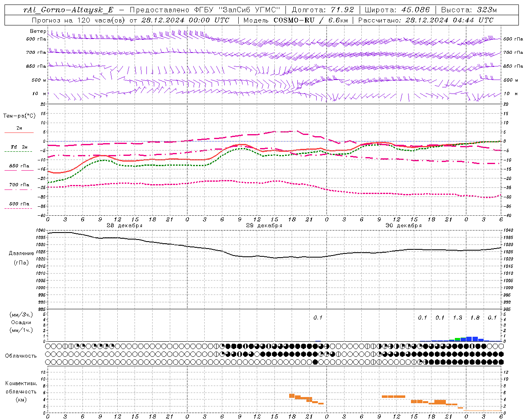Click the latitude value Широта: 45.086
This screenshot has height=420, width=525.
click(397, 10)
